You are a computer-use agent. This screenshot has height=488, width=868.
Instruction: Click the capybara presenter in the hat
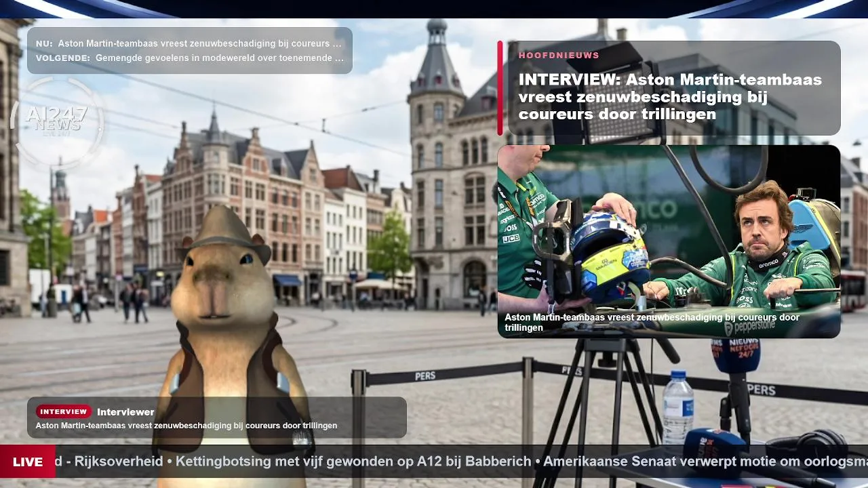click(231, 346)
